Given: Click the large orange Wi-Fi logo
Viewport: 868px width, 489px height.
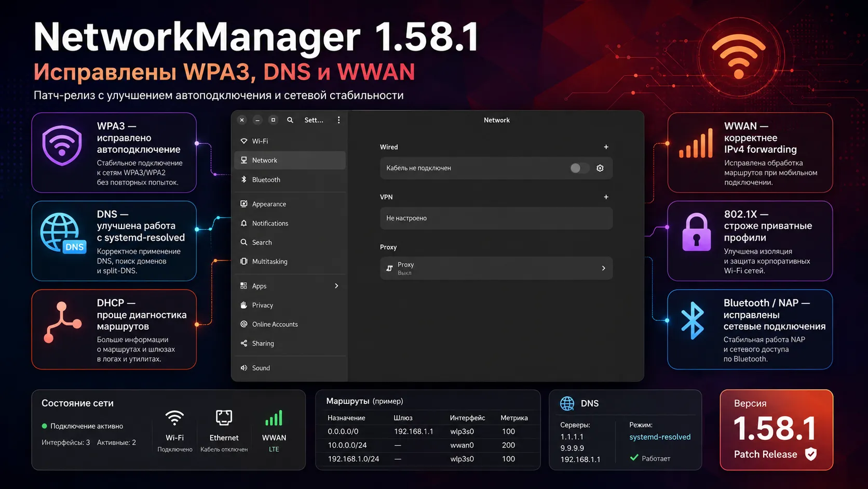Looking at the screenshot, I should [x=739, y=57].
